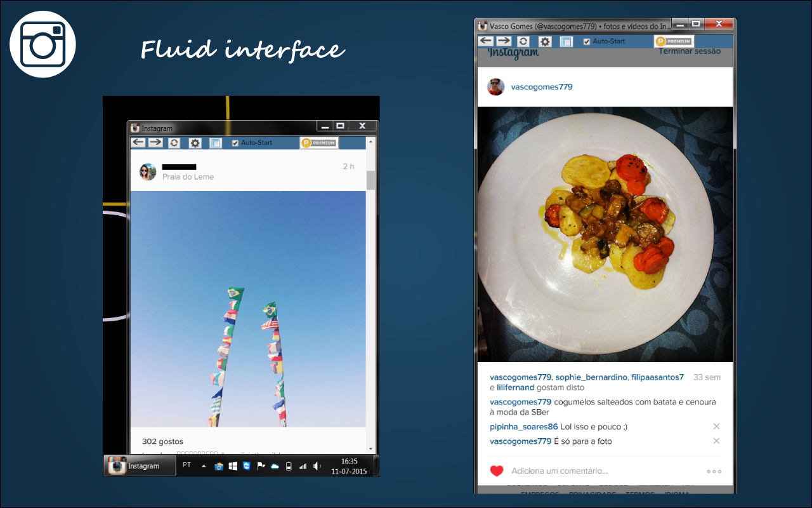Open the Action Center flag tray icon
This screenshot has width=812, height=508.
(x=261, y=466)
